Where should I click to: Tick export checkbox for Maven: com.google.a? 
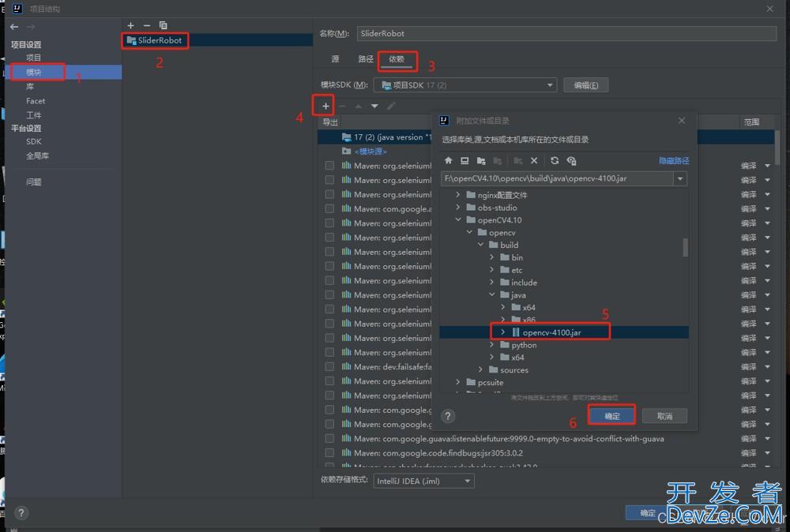coord(329,208)
